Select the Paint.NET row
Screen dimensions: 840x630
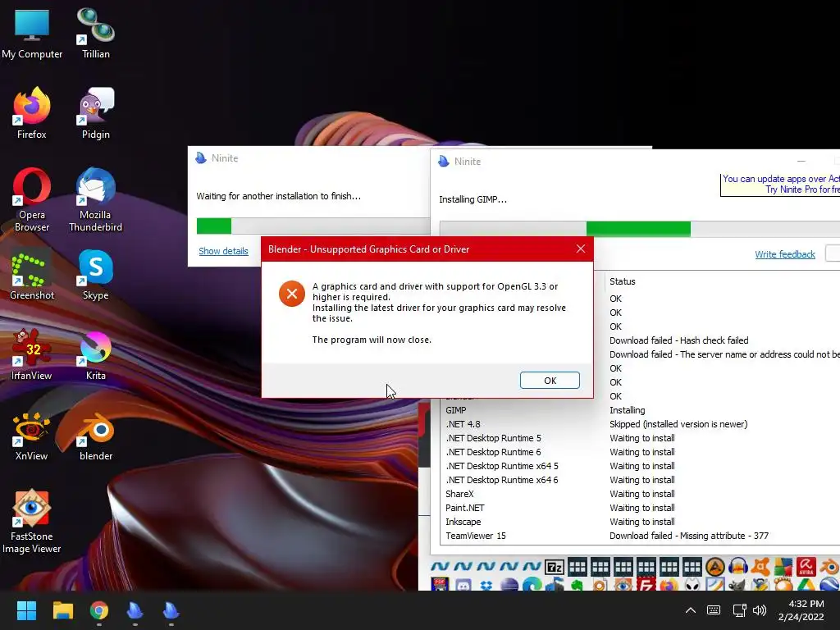click(640, 507)
